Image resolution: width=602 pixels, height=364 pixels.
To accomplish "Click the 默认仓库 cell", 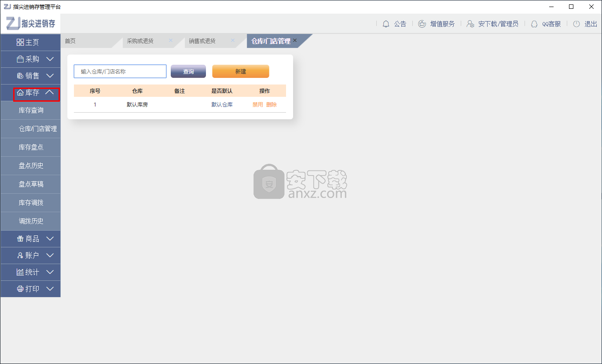I will (x=222, y=105).
